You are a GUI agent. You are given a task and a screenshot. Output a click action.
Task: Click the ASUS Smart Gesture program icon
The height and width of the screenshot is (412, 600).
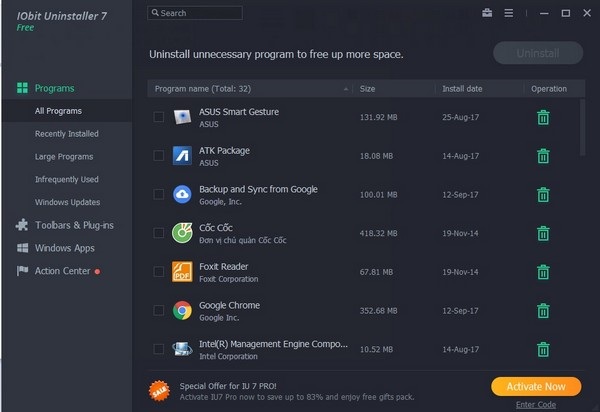pyautogui.click(x=182, y=117)
